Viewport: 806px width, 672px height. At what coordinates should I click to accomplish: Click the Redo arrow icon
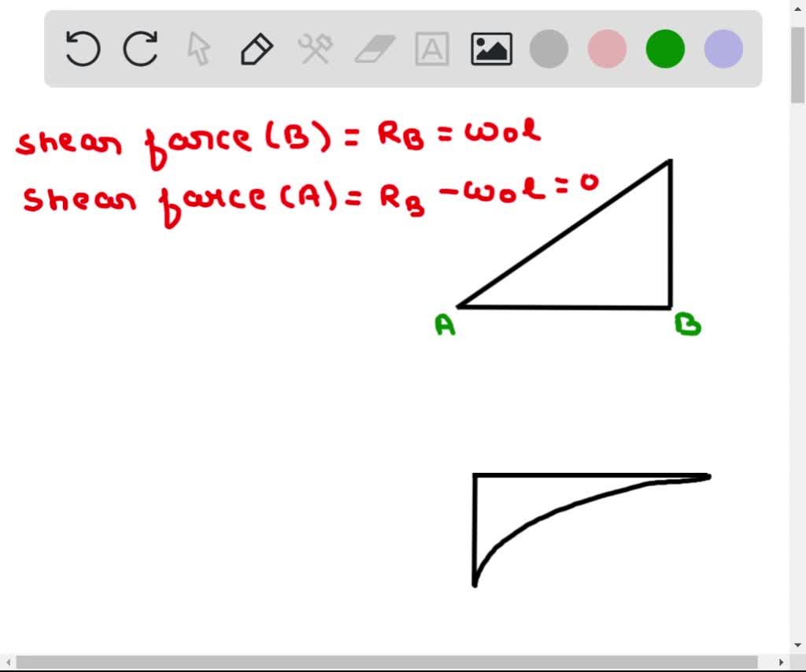pyautogui.click(x=140, y=48)
